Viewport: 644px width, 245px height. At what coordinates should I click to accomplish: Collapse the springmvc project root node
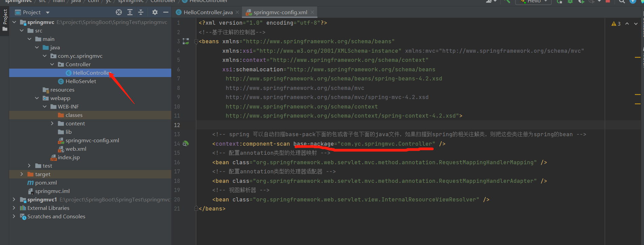(14, 22)
